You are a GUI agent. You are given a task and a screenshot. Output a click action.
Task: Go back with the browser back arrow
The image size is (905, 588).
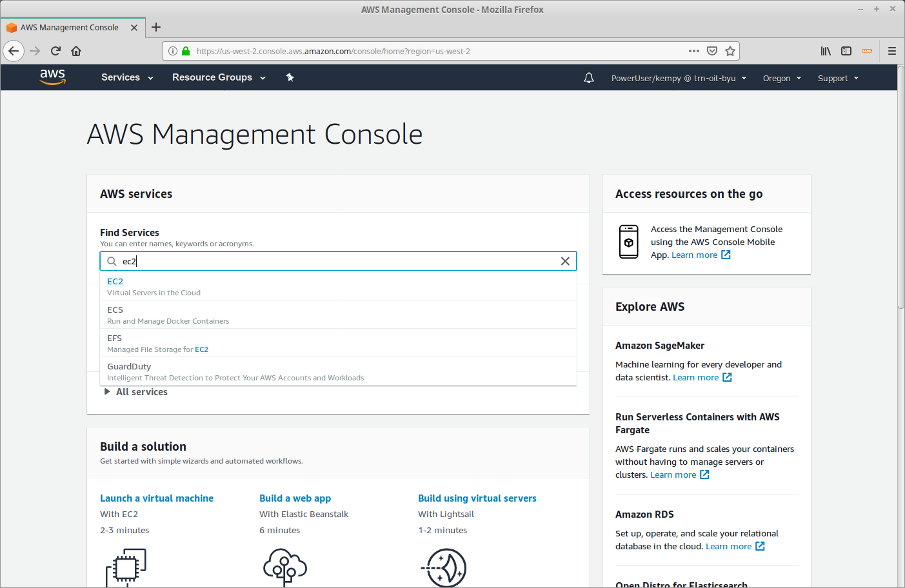pos(14,51)
